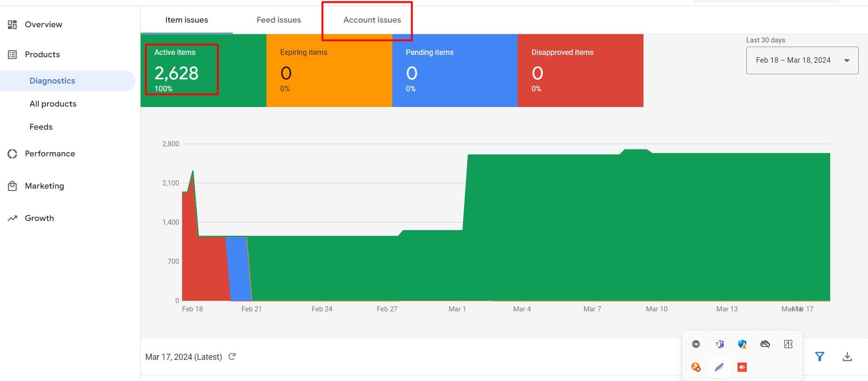The image size is (868, 381).
Task: Open the blue filter icon
Action: [820, 357]
